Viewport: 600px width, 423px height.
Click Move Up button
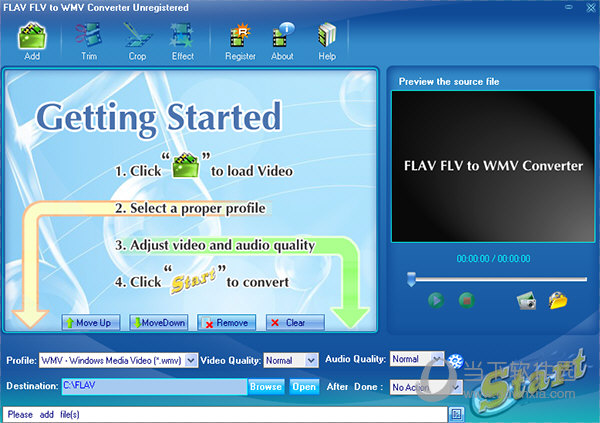tap(91, 323)
